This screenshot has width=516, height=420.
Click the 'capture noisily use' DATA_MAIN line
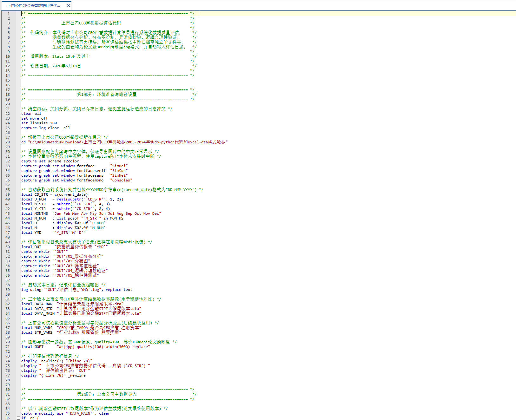pyautogui.click(x=66, y=413)
